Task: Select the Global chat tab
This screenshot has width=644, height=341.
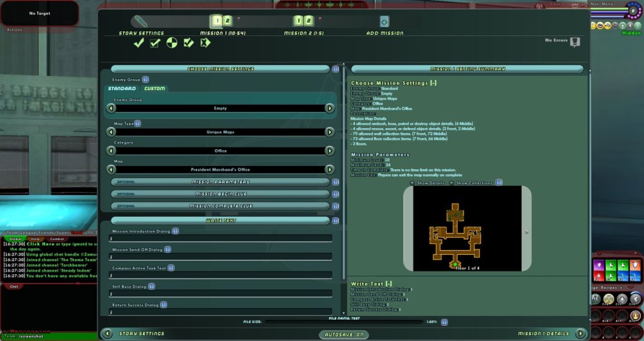Action: click(15, 239)
